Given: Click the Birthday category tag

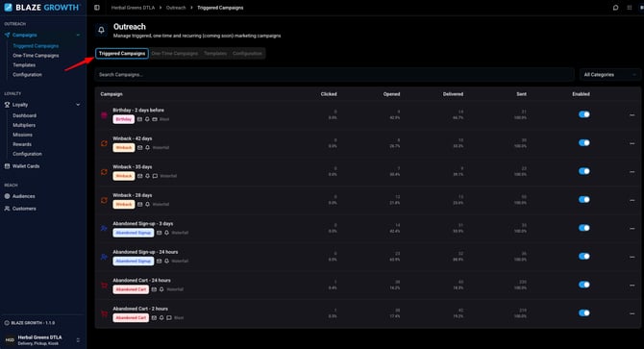Looking at the screenshot, I should (124, 119).
